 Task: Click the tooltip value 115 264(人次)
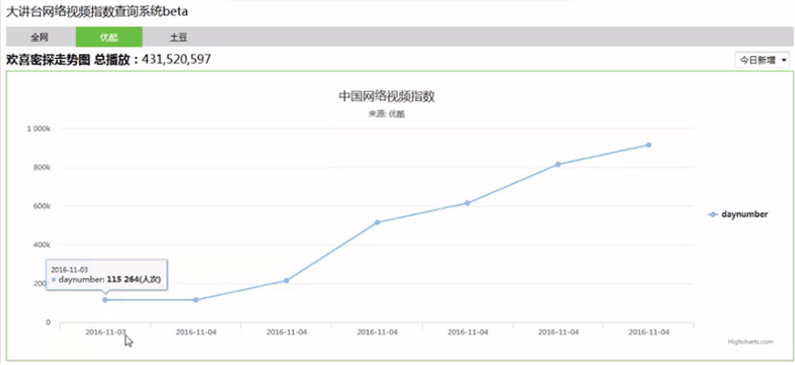[134, 279]
